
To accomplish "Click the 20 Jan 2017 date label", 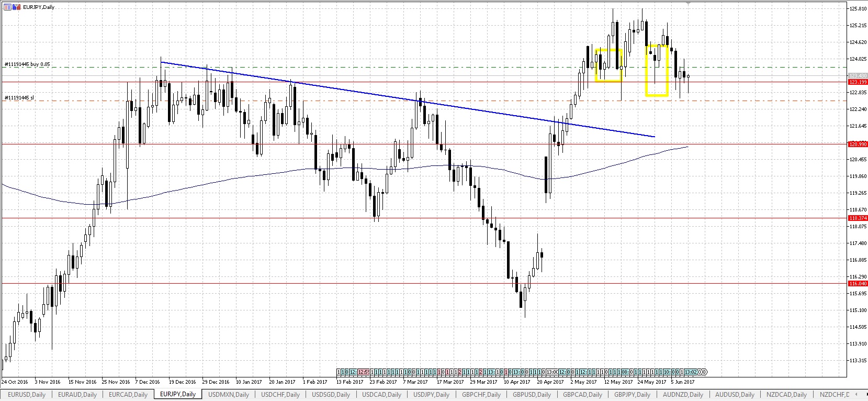I will [x=283, y=382].
